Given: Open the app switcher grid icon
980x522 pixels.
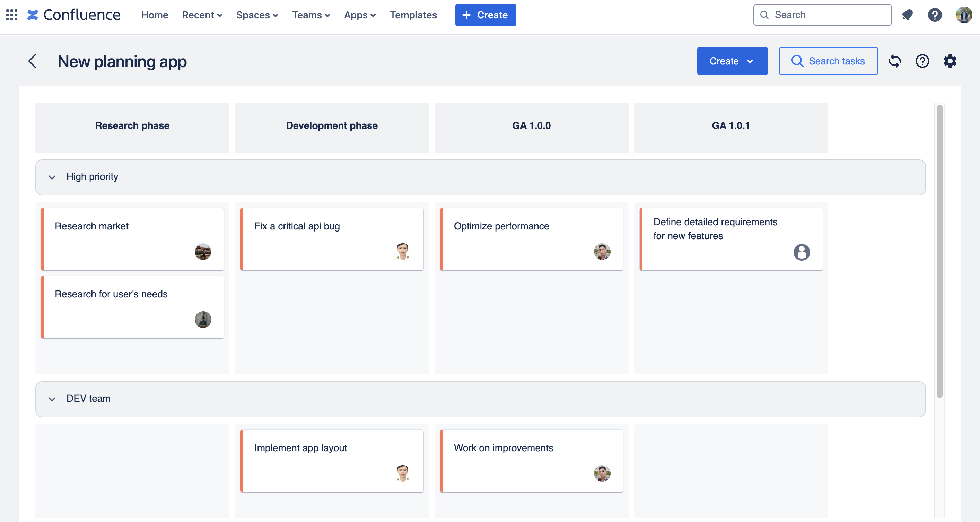Looking at the screenshot, I should (12, 15).
